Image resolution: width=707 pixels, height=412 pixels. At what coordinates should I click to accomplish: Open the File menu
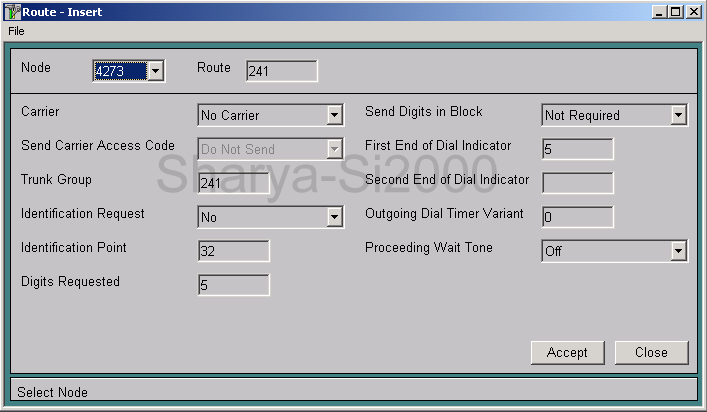16,31
